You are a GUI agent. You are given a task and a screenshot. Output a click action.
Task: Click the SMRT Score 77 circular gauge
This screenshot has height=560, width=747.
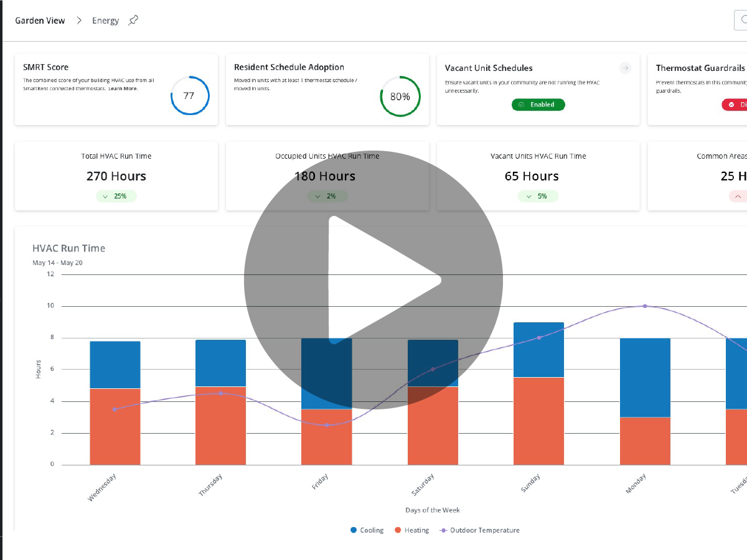(x=189, y=96)
